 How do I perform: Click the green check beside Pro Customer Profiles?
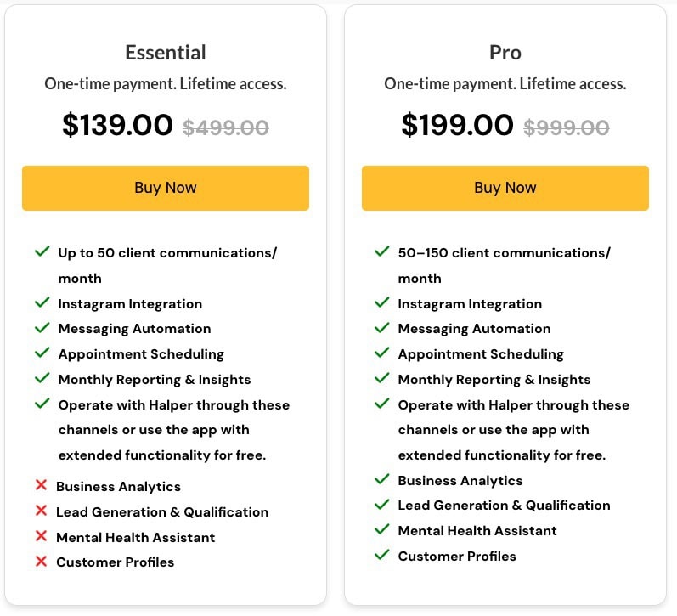click(381, 555)
